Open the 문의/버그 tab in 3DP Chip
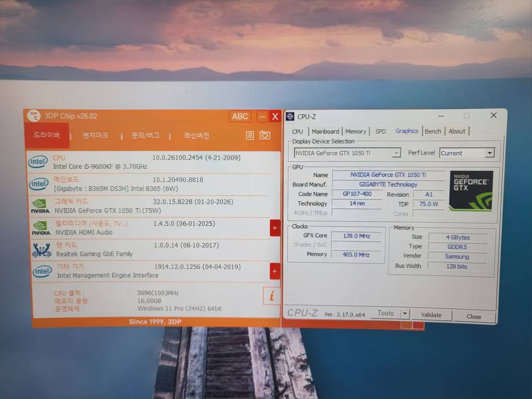This screenshot has height=399, width=532. 146,136
